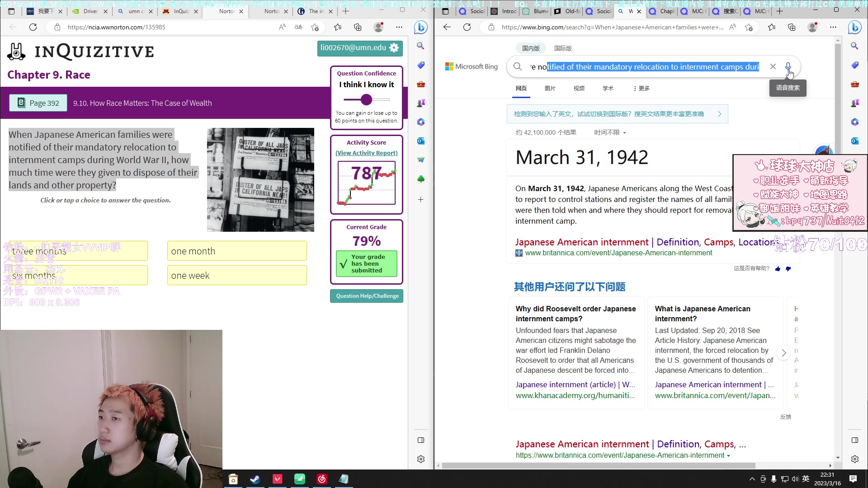868x488 pixels.
Task: Click the Page 392 ebook button
Action: click(x=38, y=103)
